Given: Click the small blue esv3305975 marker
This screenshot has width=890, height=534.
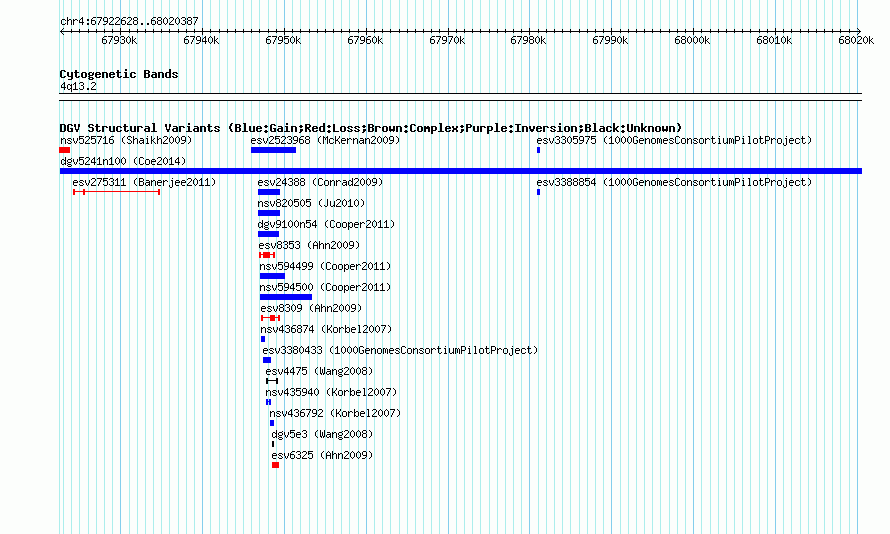Looking at the screenshot, I should point(538,150).
